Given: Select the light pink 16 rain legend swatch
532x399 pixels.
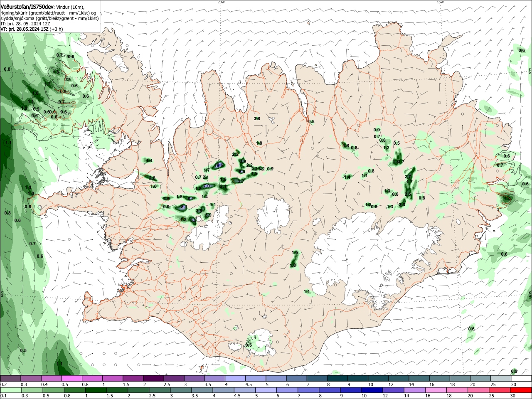Looking at the screenshot, I should [436, 390].
